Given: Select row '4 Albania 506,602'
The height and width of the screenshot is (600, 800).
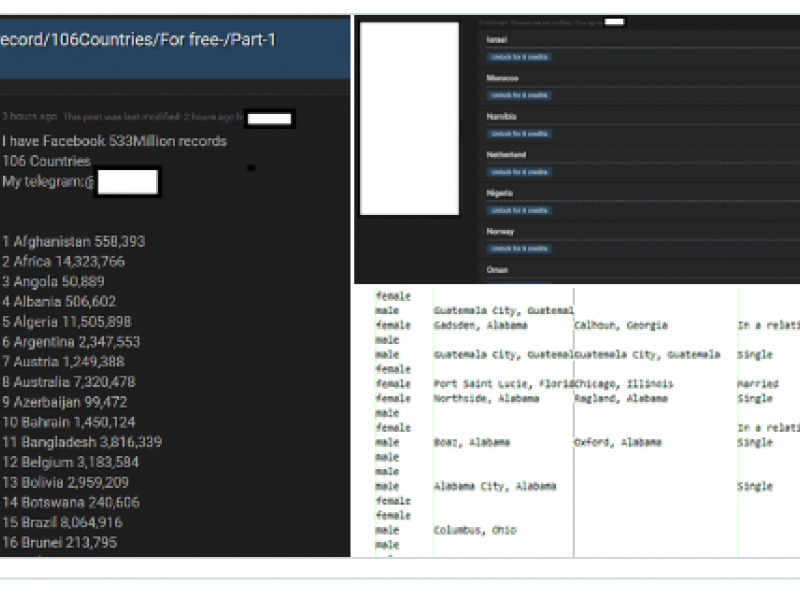Looking at the screenshot, I should pos(59,302).
